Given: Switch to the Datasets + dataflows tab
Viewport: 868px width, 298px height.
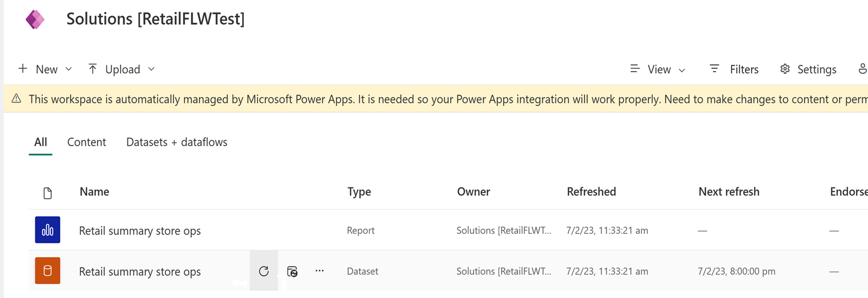Looking at the screenshot, I should tap(177, 142).
